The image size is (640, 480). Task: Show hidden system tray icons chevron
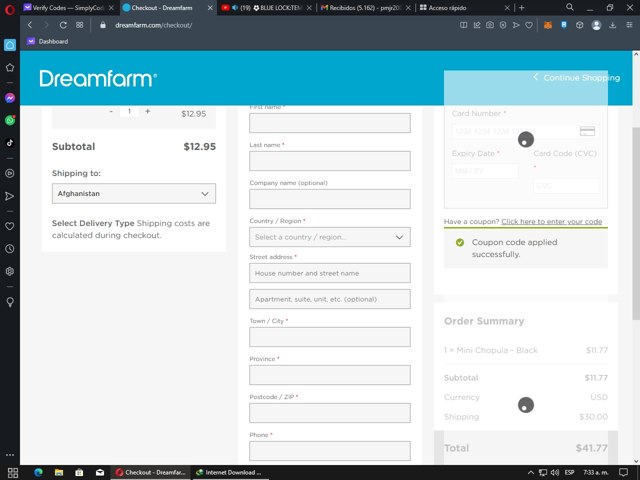(531, 473)
